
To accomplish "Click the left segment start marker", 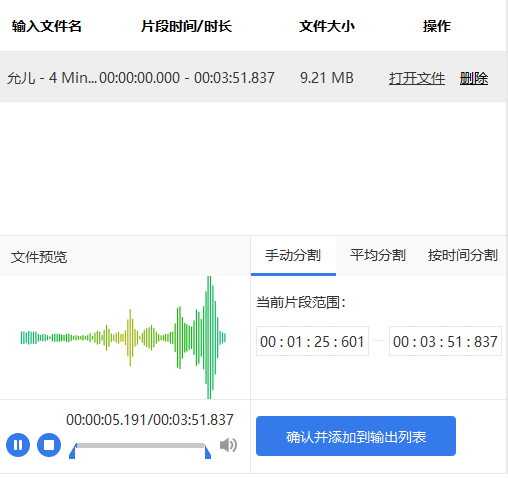I will (x=73, y=451).
